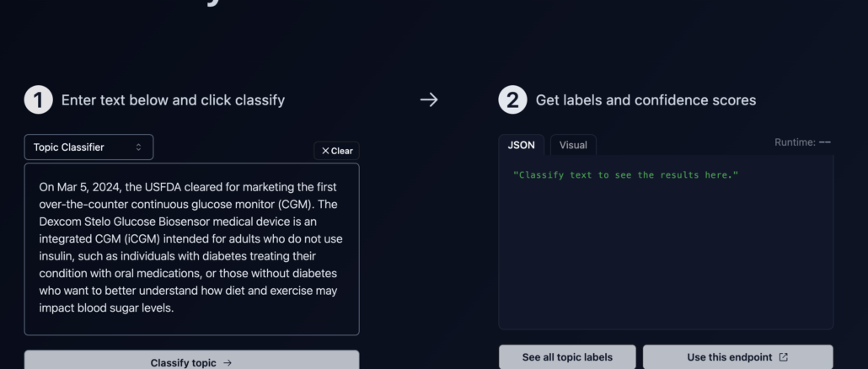The width and height of the screenshot is (868, 369).
Task: Switch to the JSON tab
Action: [521, 145]
